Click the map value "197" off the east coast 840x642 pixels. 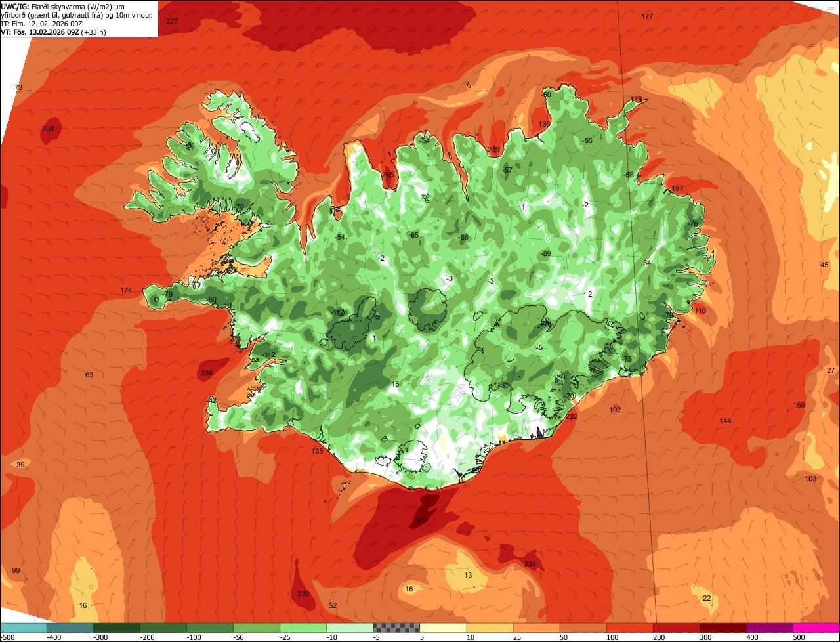point(677,188)
